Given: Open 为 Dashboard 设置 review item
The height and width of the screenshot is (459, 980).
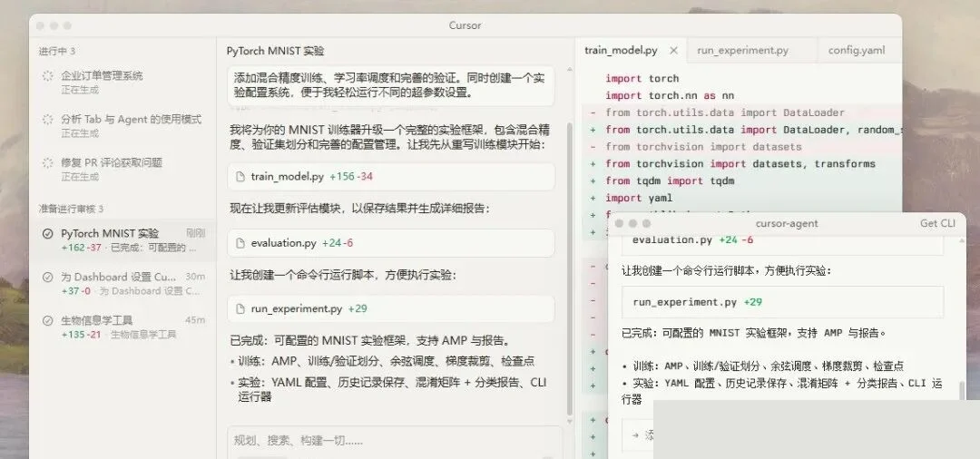Looking at the screenshot, I should click(x=122, y=283).
